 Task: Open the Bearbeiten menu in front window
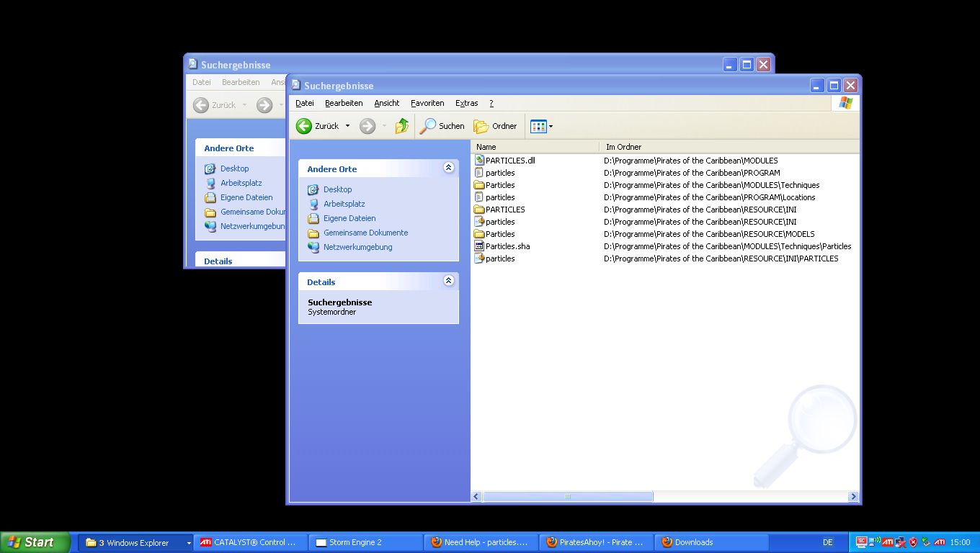[344, 103]
